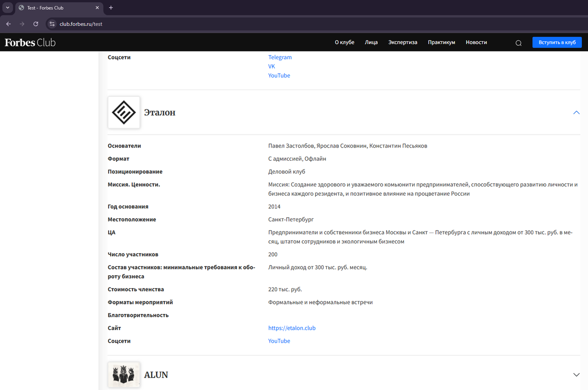Click the Вступить в клуб button
The image size is (588, 390).
click(x=557, y=42)
